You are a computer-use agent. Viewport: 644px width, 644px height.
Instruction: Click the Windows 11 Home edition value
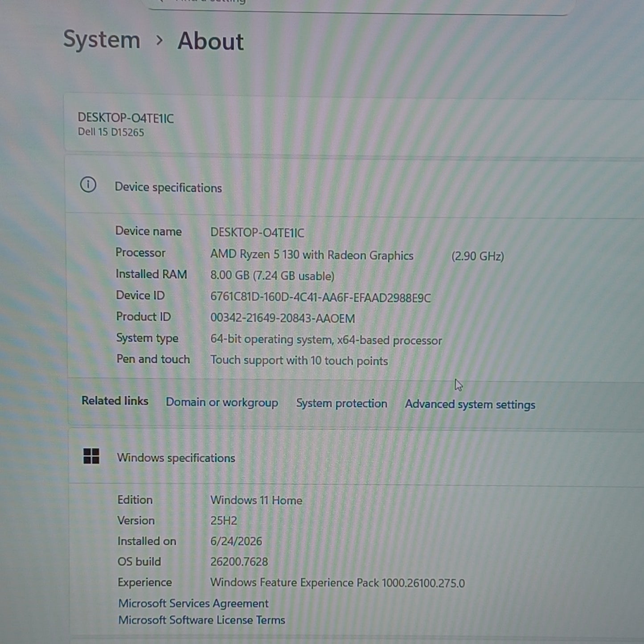click(x=256, y=500)
